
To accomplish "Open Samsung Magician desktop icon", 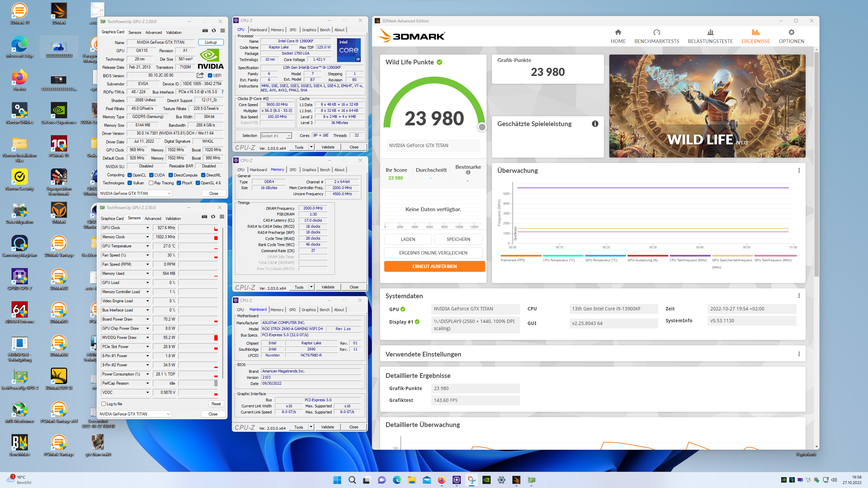I will (19, 246).
